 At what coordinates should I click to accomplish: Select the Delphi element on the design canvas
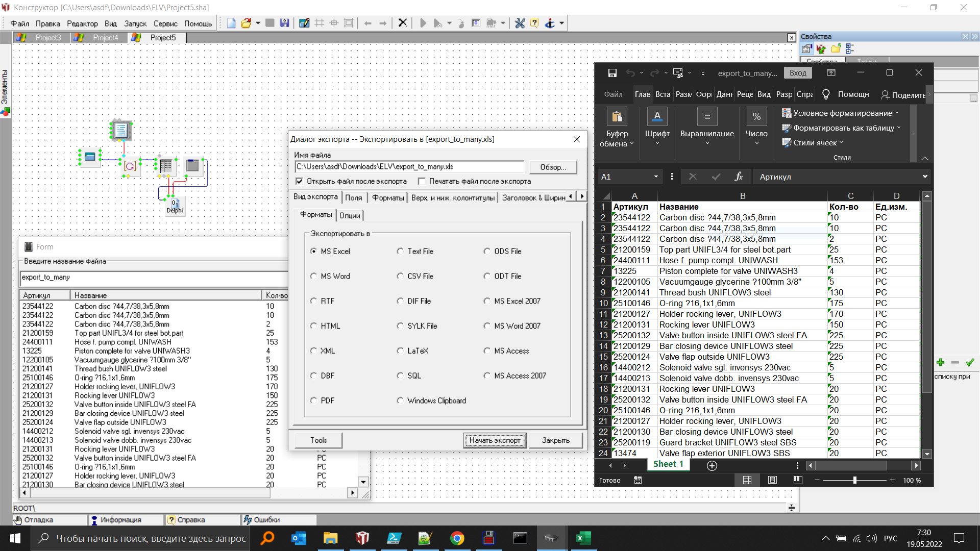(175, 206)
